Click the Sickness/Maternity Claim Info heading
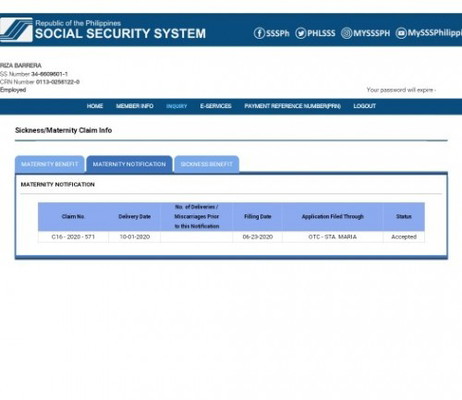The height and width of the screenshot is (400, 462). pyautogui.click(x=63, y=130)
